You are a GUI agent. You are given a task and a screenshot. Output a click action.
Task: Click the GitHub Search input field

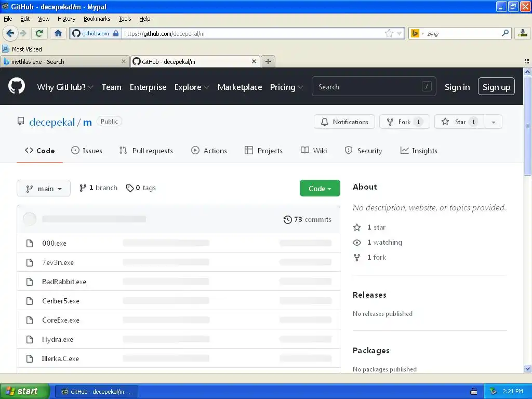pos(374,87)
